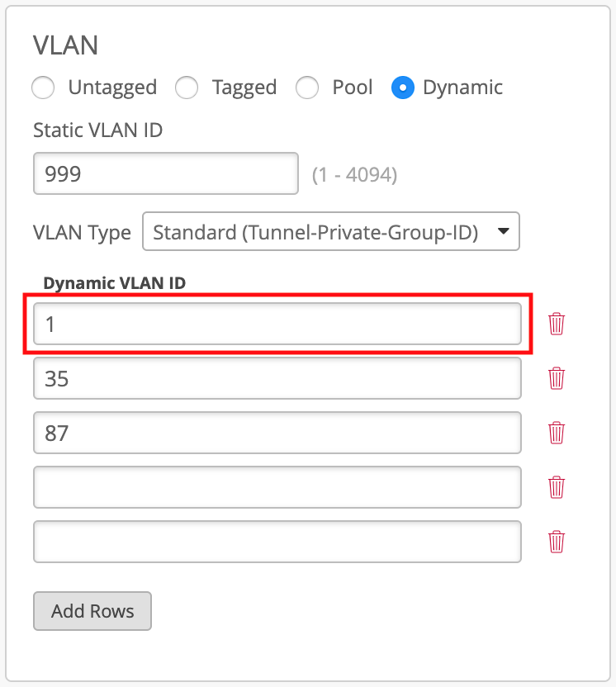This screenshot has height=687, width=616.
Task: Delete the Dynamic VLAN ID 1 row
Action: tap(557, 324)
